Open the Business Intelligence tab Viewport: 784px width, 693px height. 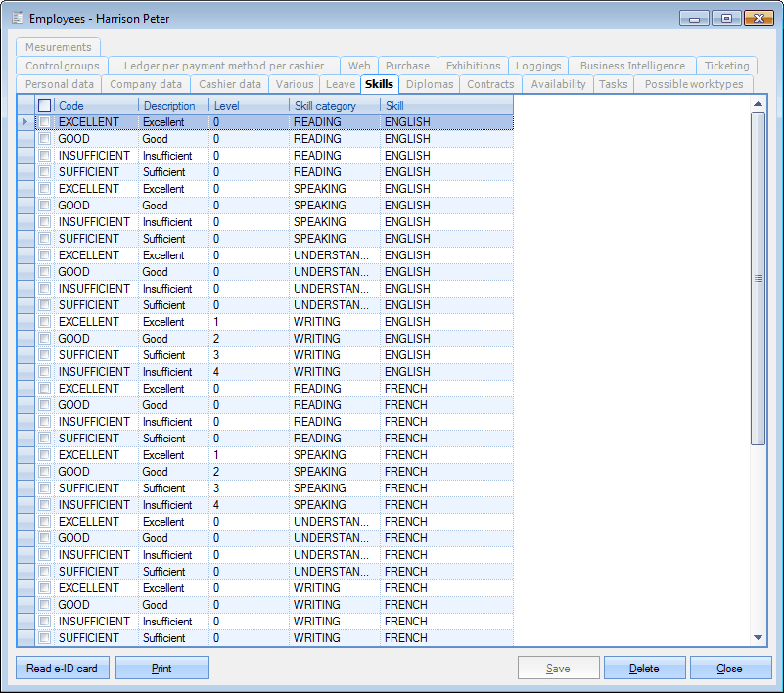(x=631, y=65)
